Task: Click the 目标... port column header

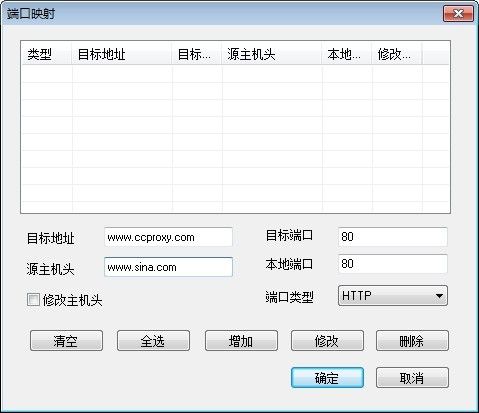Action: pos(196,53)
